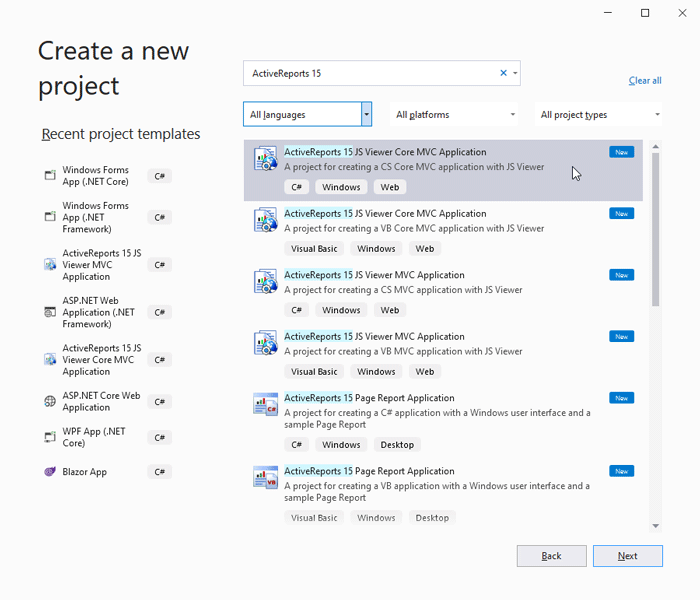Select CS MVC application with JS Viewer
The width and height of the screenshot is (700, 600).
(x=443, y=293)
